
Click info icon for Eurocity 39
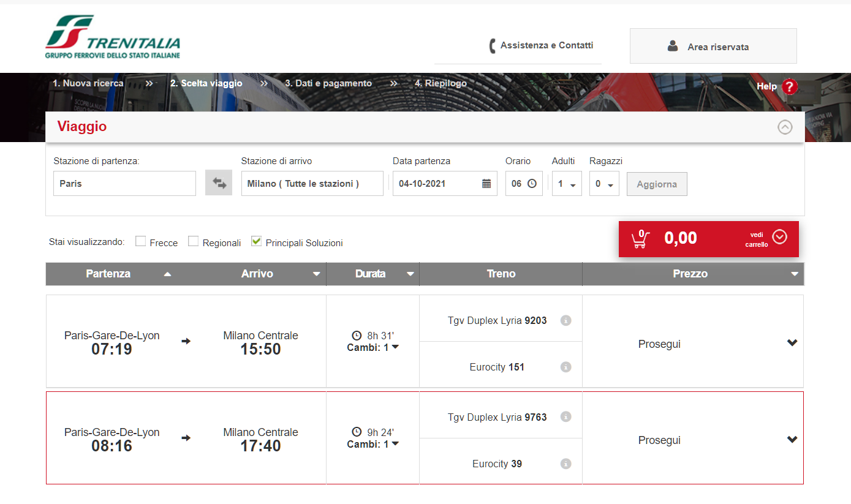pyautogui.click(x=566, y=464)
